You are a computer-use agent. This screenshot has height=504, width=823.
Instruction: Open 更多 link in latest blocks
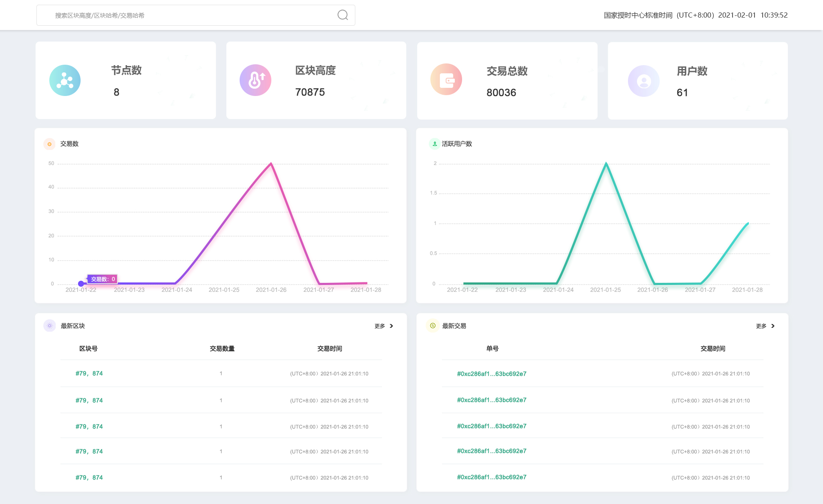click(380, 326)
